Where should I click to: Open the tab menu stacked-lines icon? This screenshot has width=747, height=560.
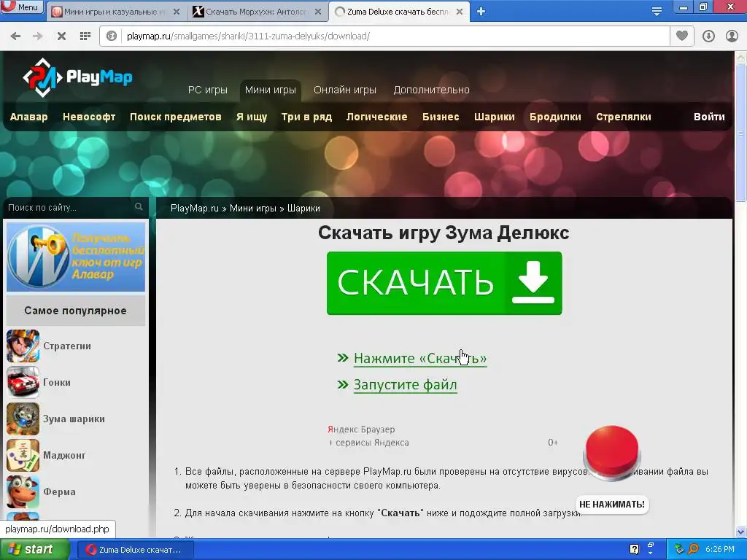click(x=657, y=10)
